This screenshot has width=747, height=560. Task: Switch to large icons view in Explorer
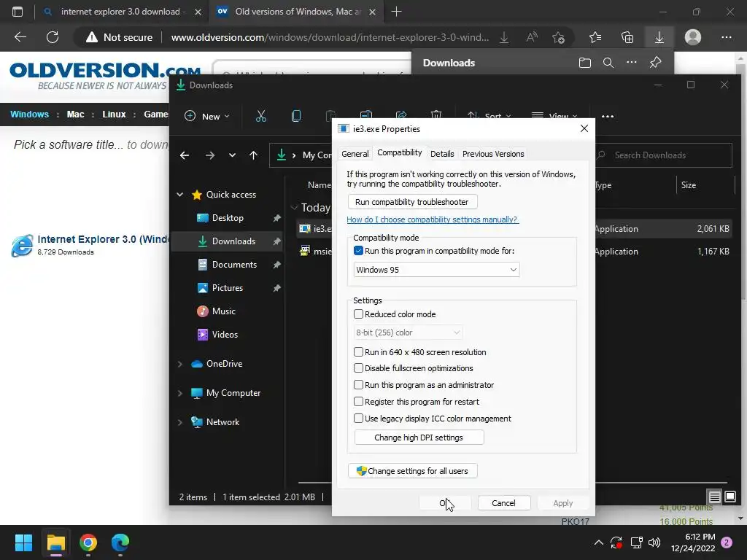729,497
